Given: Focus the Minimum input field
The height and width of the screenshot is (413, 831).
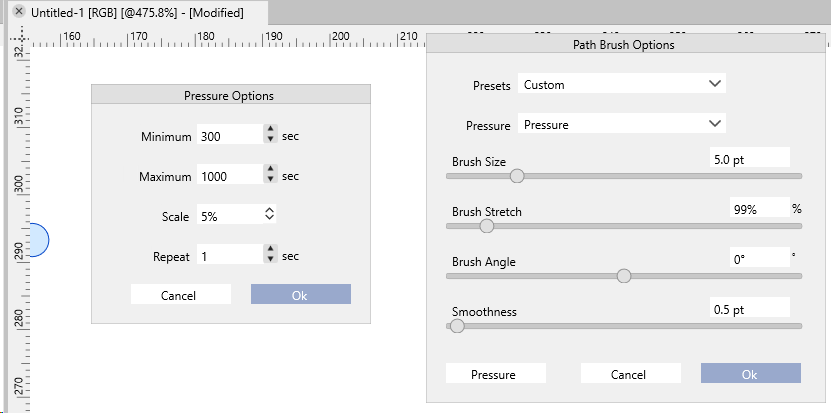Looking at the screenshot, I should coord(230,136).
